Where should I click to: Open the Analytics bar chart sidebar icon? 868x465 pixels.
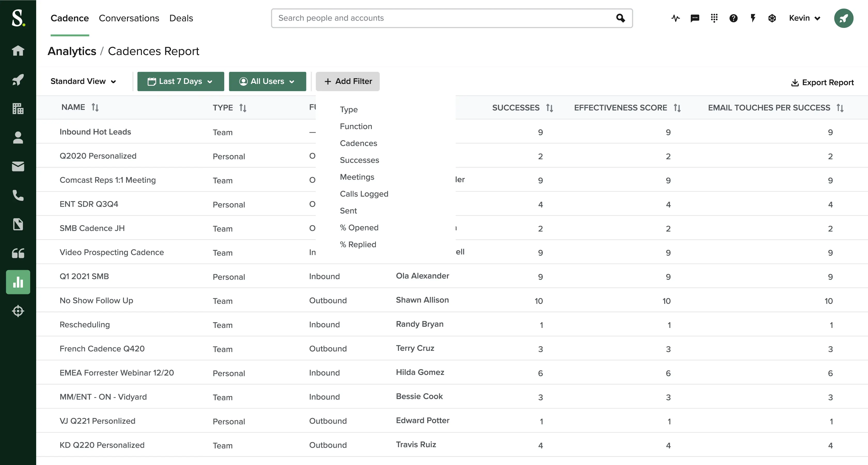(x=18, y=282)
